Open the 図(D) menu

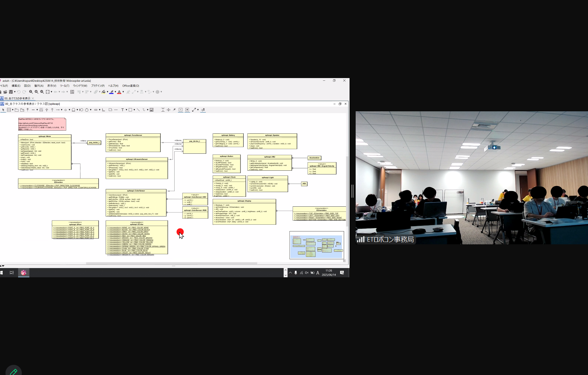[x=27, y=86]
